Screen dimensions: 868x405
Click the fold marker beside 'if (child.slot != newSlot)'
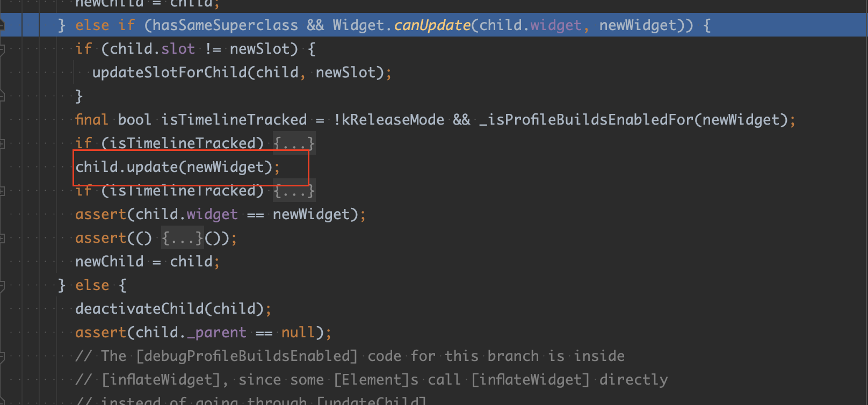pos(2,49)
